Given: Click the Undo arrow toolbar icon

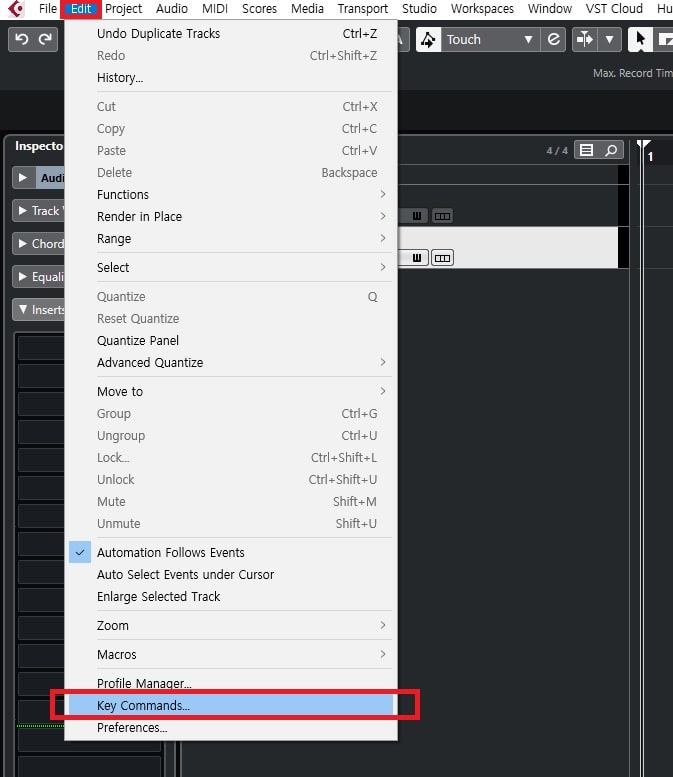Looking at the screenshot, I should pos(21,39).
